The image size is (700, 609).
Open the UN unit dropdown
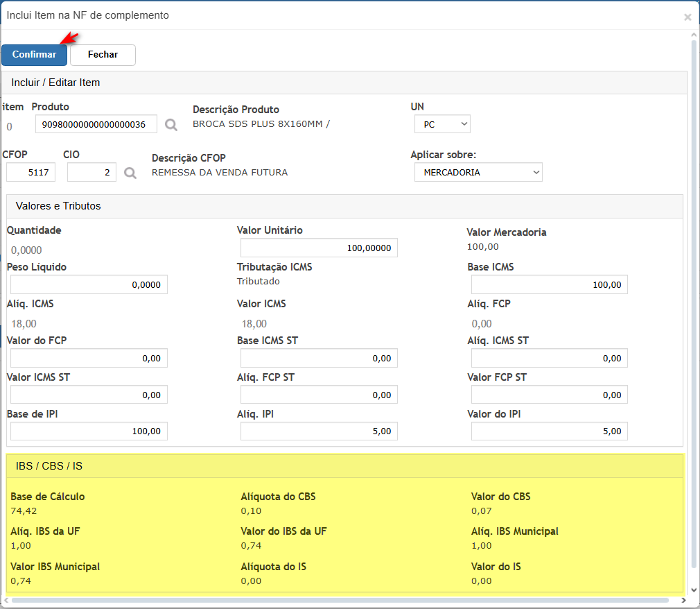click(442, 124)
